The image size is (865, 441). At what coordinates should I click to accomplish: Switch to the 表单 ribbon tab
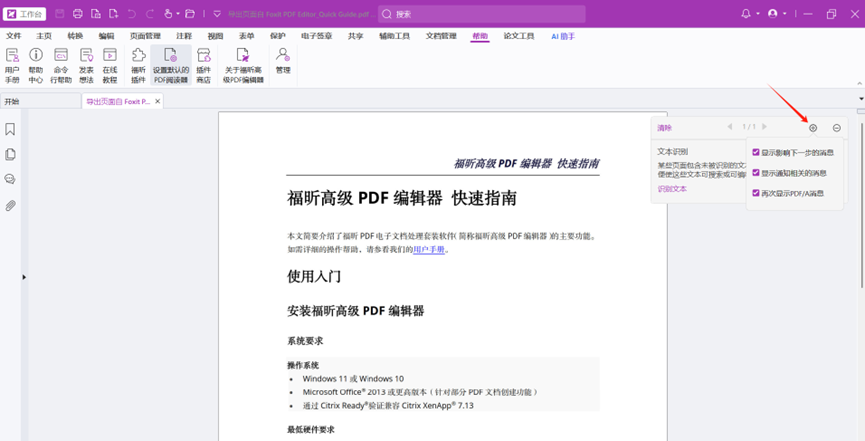(x=247, y=36)
